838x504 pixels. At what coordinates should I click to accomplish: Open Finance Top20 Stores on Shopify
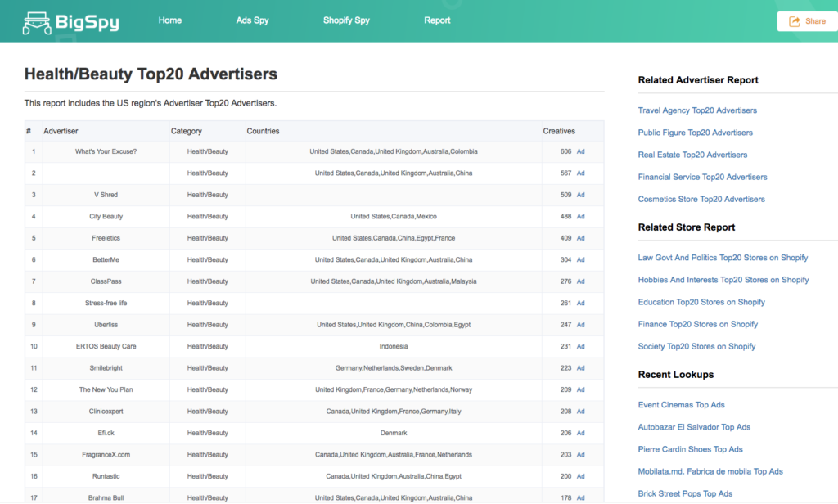coord(698,325)
